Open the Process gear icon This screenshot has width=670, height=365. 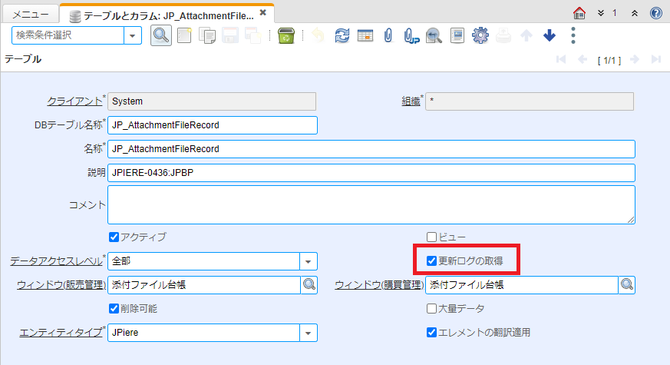tap(480, 35)
